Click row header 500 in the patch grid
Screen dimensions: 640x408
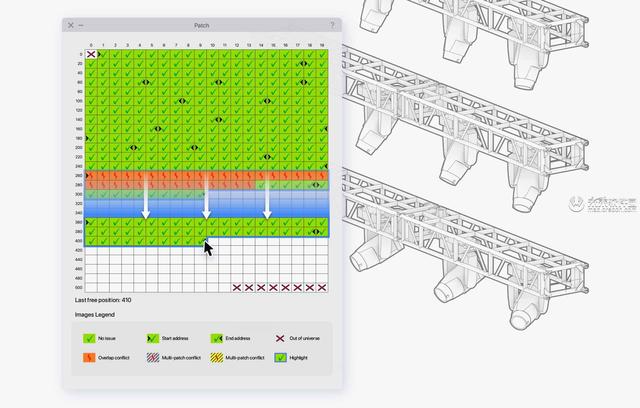(x=79, y=288)
